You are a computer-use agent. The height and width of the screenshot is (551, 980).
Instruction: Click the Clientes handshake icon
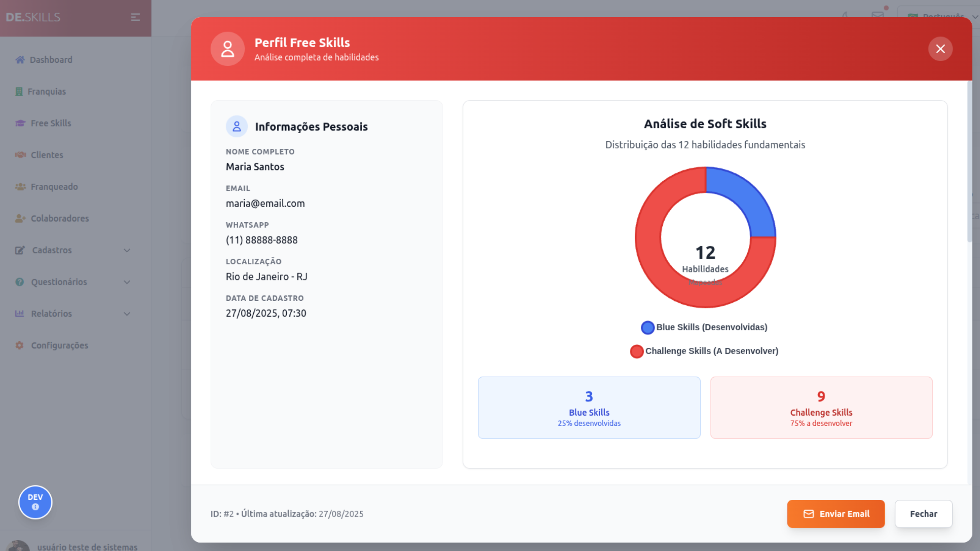point(20,155)
